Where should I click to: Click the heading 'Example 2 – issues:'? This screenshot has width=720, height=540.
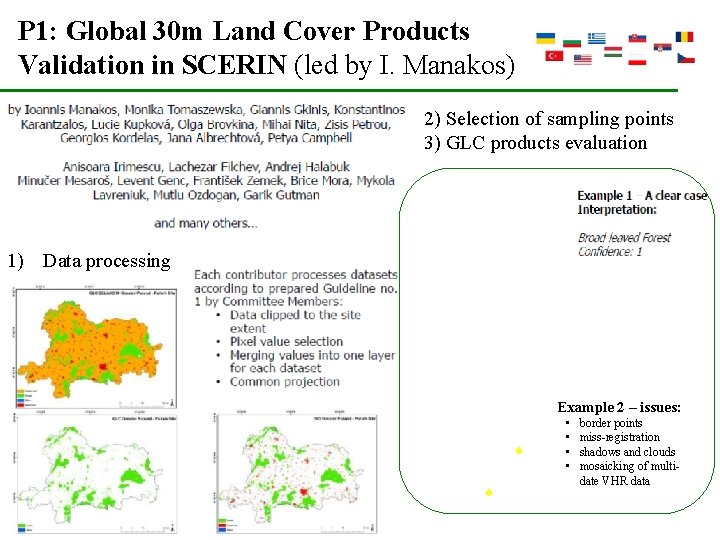(619, 407)
